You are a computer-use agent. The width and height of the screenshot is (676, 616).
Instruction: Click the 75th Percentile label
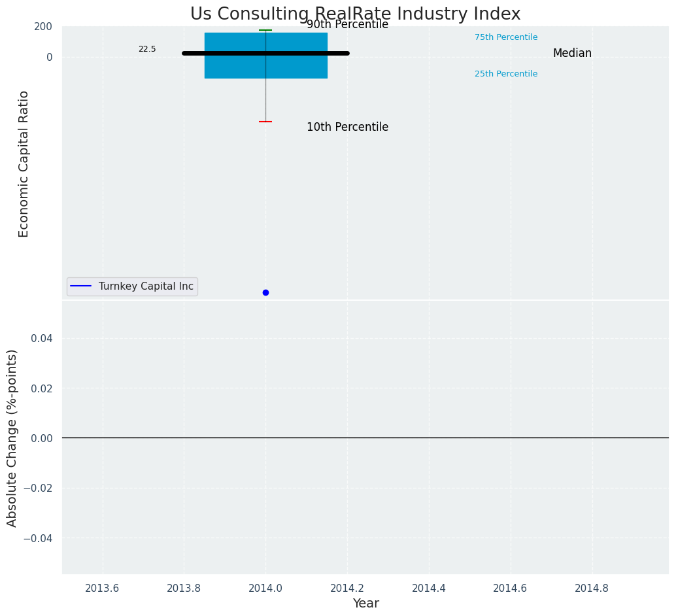click(506, 37)
